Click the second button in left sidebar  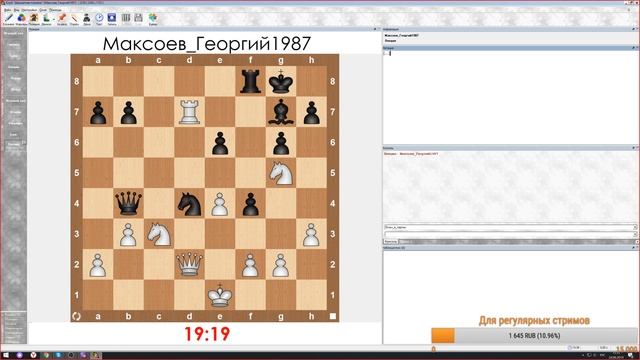click(14, 44)
